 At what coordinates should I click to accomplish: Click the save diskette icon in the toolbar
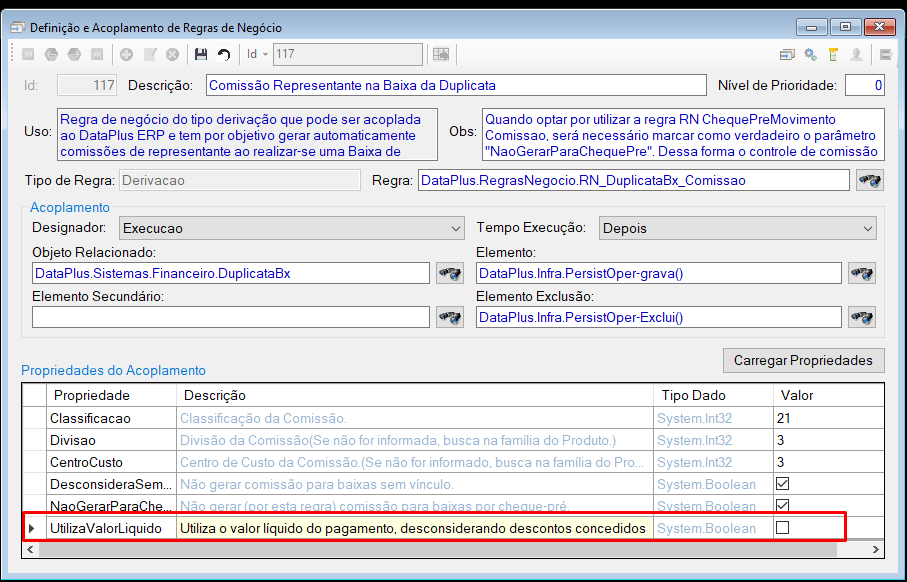pyautogui.click(x=201, y=54)
